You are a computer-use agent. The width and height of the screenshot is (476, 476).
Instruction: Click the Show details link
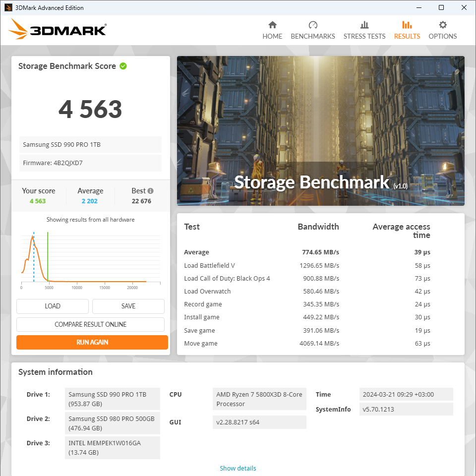tap(238, 468)
